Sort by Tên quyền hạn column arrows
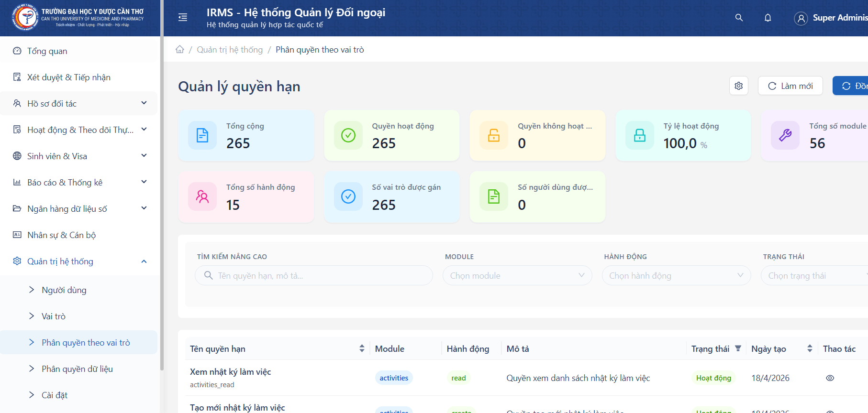 coord(362,348)
